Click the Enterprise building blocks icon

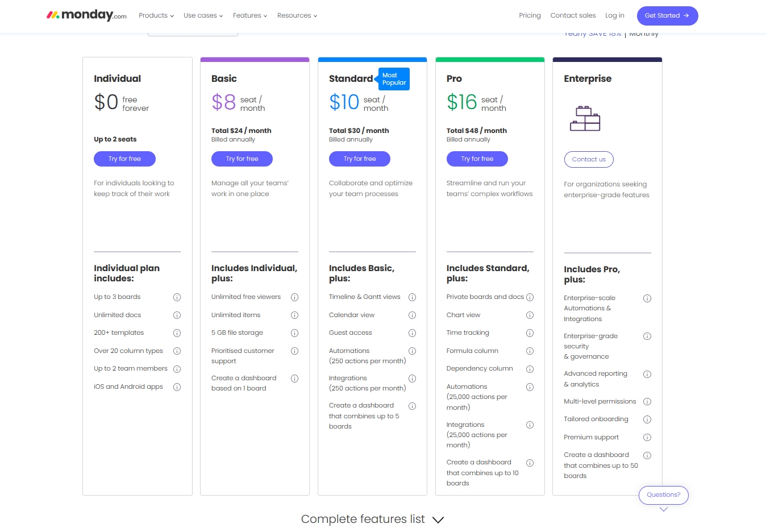585,118
